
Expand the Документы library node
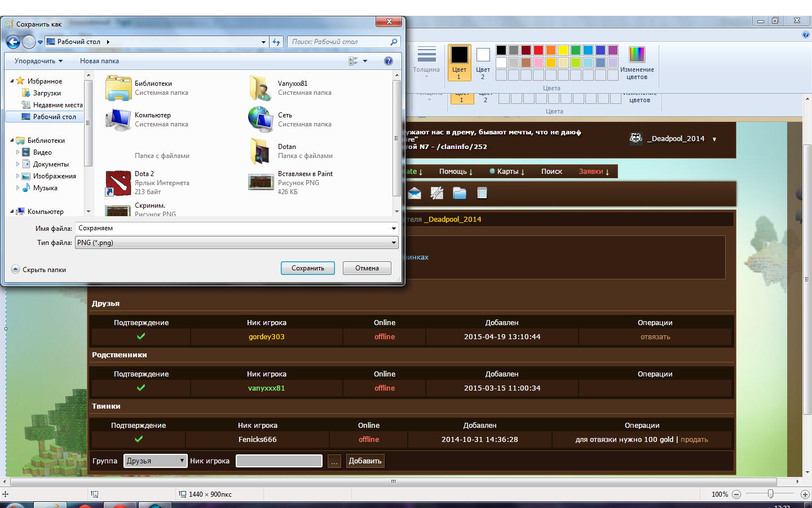18,164
